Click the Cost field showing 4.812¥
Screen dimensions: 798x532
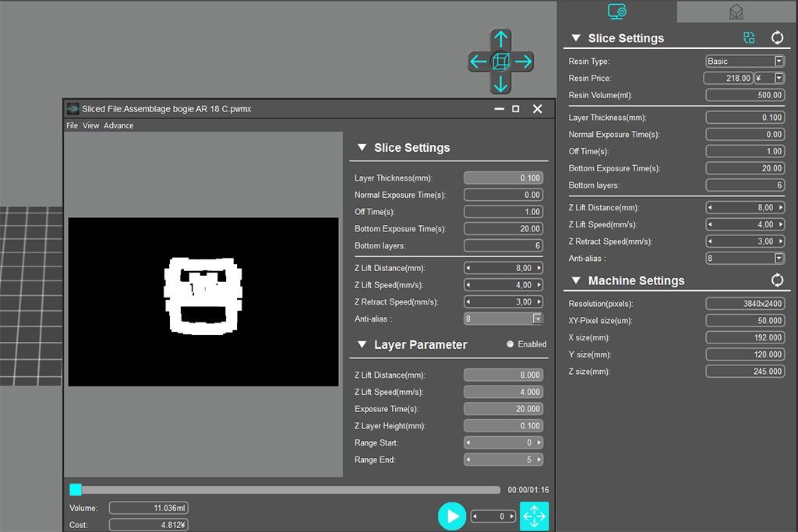[149, 525]
